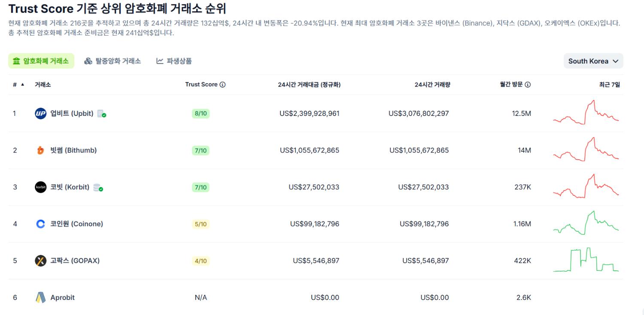Click the 월간 방문 info icon
Viewport: 644px width, 315px height.
point(528,85)
